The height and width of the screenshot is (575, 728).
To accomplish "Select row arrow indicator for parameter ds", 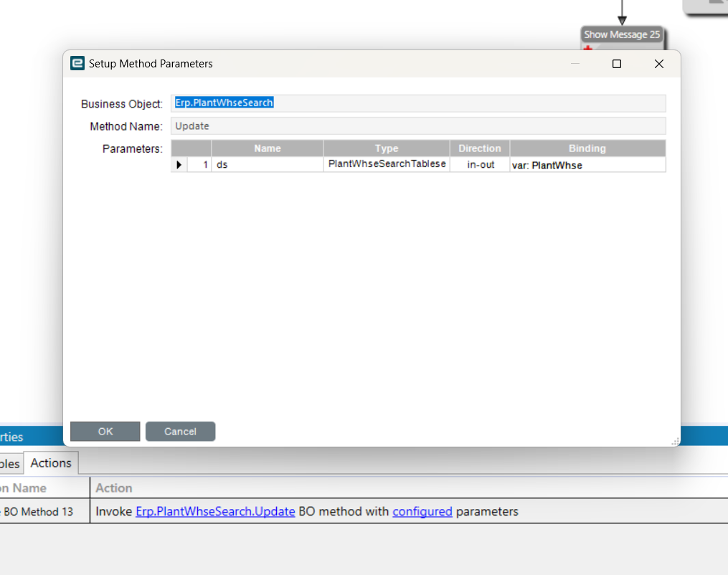I will click(179, 165).
